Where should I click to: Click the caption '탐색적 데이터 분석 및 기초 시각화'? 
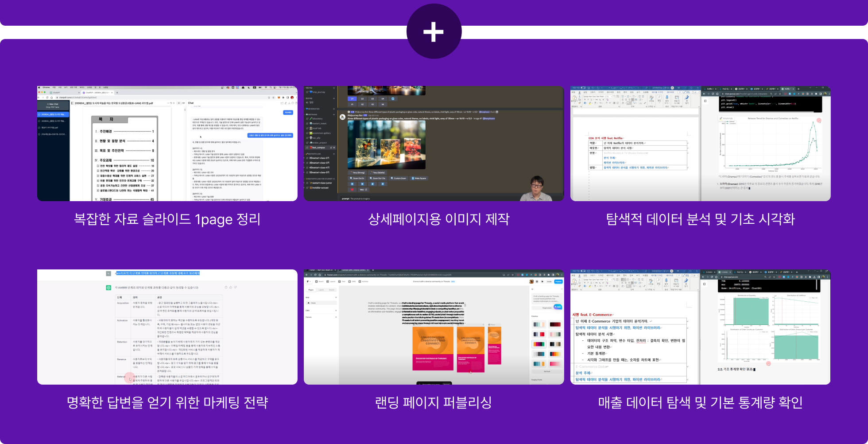point(701,219)
